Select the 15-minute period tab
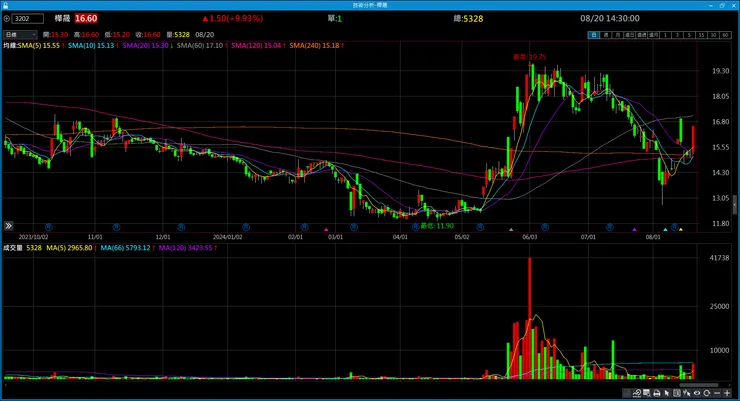Image resolution: width=740 pixels, height=401 pixels. 701,35
